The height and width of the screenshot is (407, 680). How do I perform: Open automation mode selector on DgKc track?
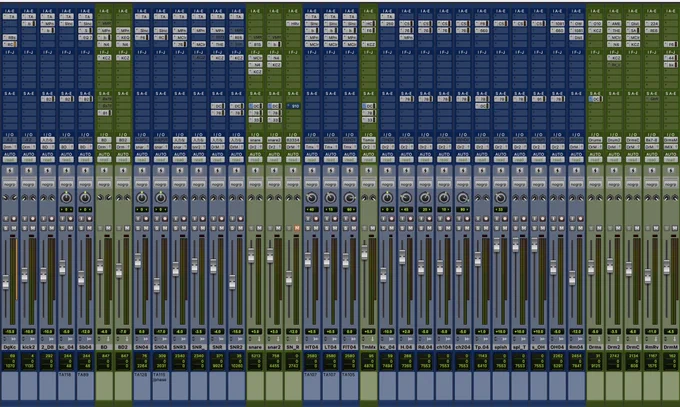click(x=10, y=160)
